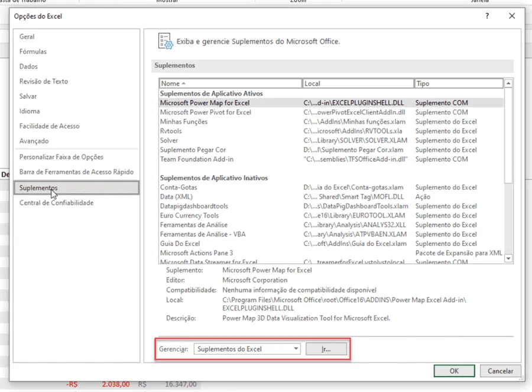The height and width of the screenshot is (392, 532).
Task: Click the compatibility information text
Action: tap(299, 290)
